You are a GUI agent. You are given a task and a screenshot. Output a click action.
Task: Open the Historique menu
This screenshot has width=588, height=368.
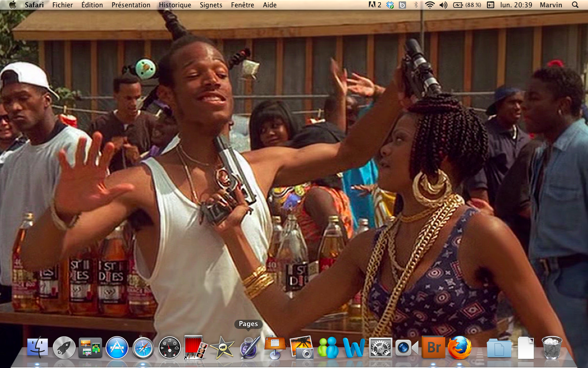click(x=175, y=5)
